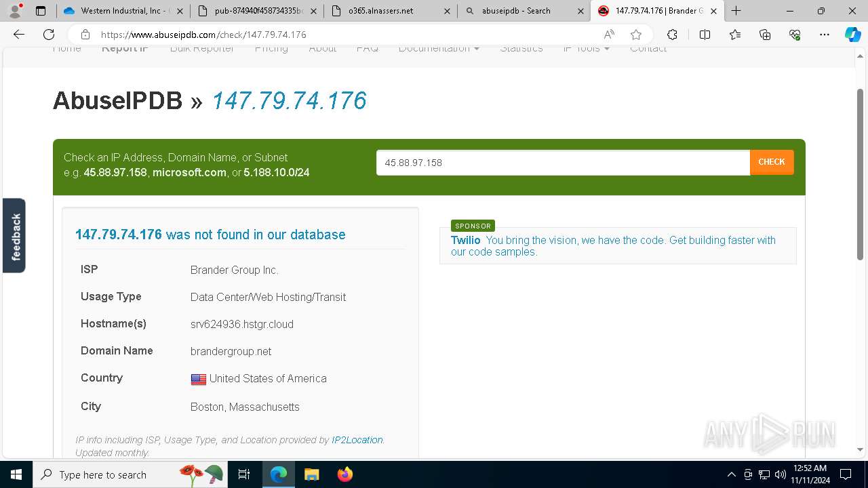This screenshot has width=868, height=488.
Task: Open the Bulk Reporter nav item
Action: 201,48
